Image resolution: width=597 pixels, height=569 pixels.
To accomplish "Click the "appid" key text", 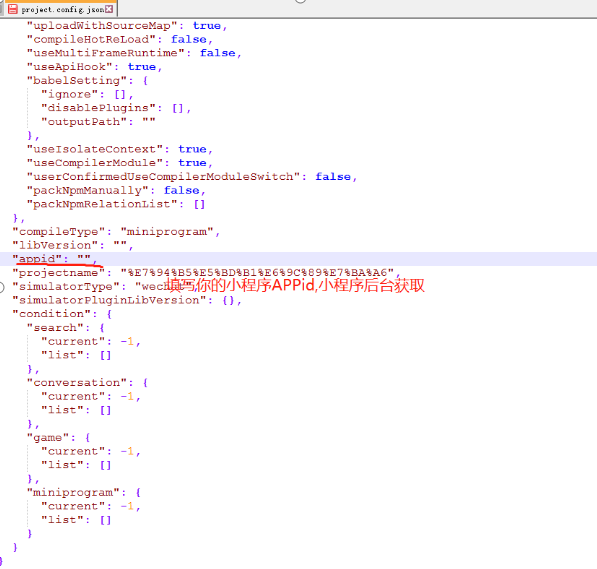I will (37, 259).
